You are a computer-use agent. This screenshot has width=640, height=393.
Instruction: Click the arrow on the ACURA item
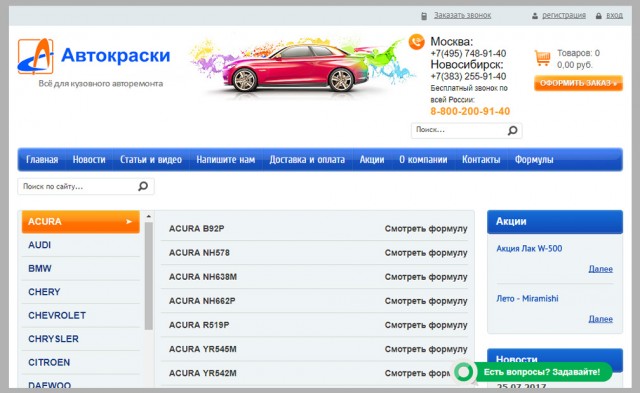coord(129,222)
